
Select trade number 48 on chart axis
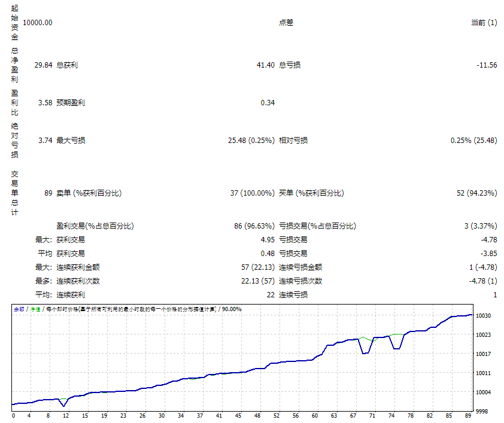[257, 416]
